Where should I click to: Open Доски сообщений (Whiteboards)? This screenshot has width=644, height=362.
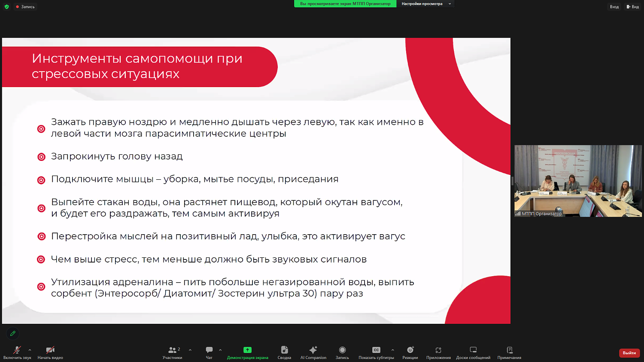coord(473,352)
